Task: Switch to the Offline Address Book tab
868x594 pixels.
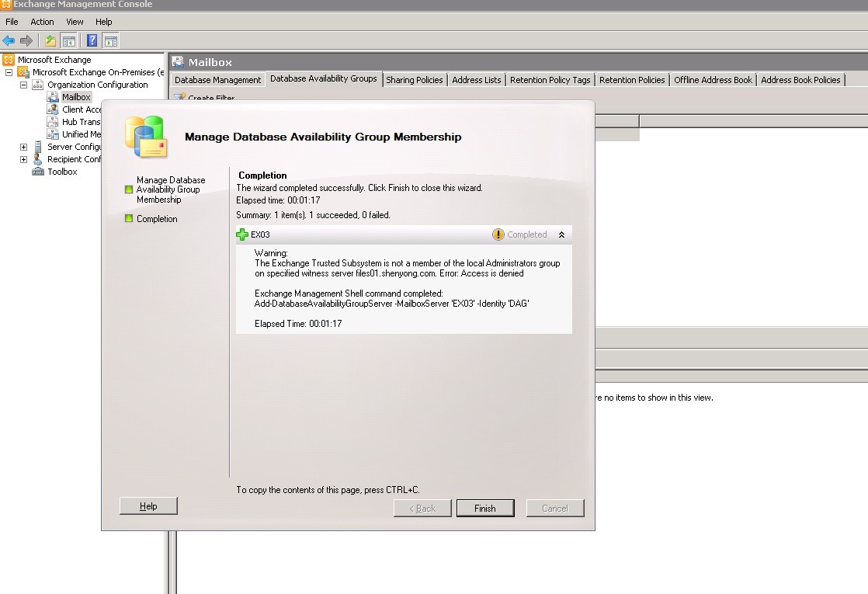Action: (713, 80)
